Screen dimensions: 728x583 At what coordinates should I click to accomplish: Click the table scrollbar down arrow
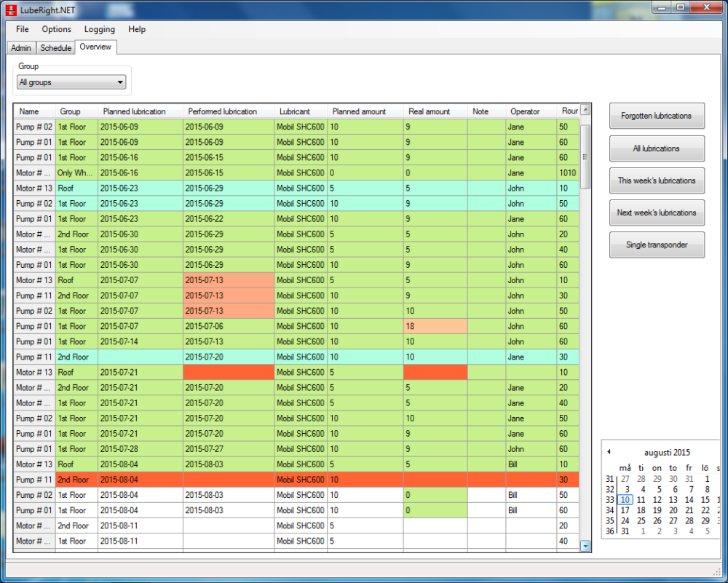(585, 545)
